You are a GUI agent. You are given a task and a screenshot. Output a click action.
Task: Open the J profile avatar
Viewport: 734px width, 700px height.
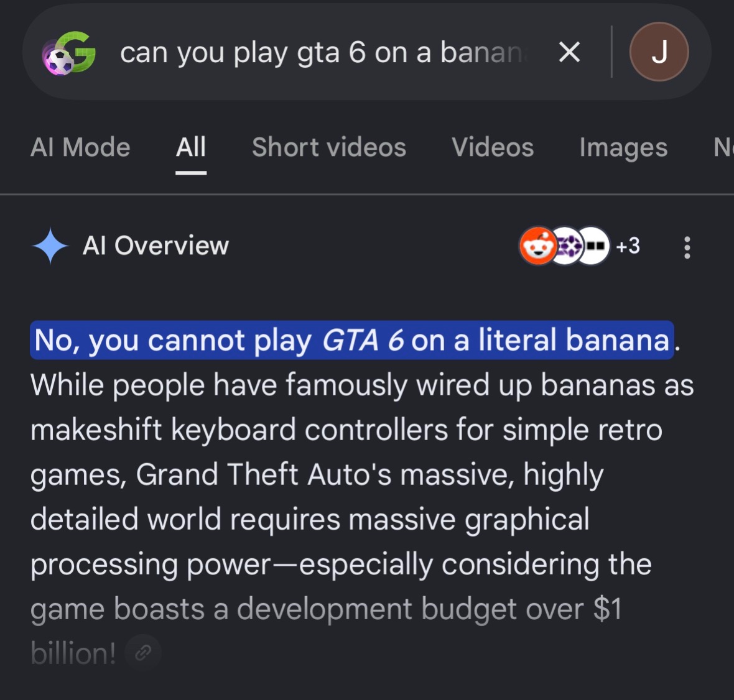pos(659,52)
